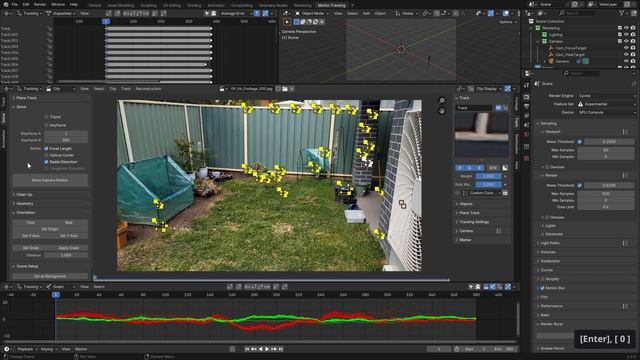Open the Window menu
This screenshot has height=360, width=640.
(x=58, y=4)
